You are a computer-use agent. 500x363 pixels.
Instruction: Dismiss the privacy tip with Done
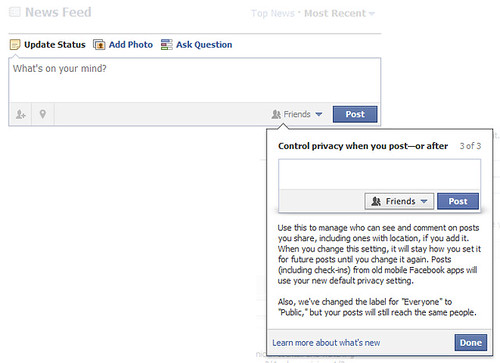tap(471, 343)
